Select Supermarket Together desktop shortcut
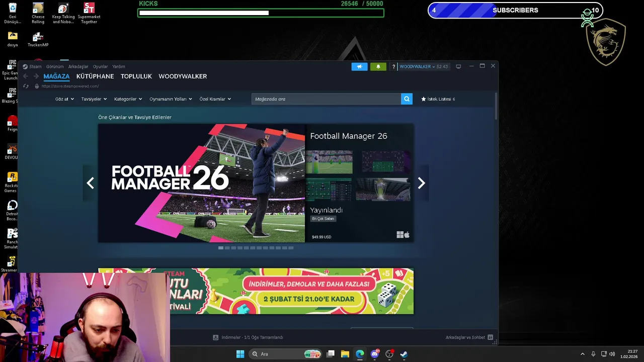644x362 pixels. [89, 13]
